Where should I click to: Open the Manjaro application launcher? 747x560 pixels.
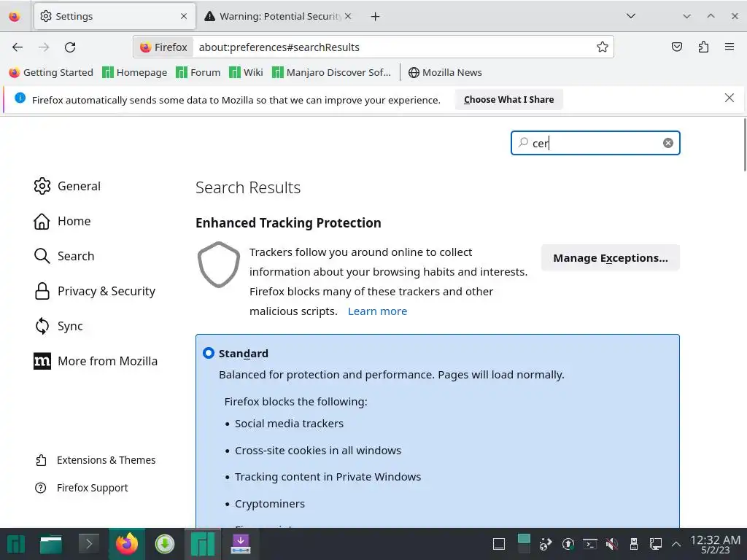pyautogui.click(x=15, y=544)
